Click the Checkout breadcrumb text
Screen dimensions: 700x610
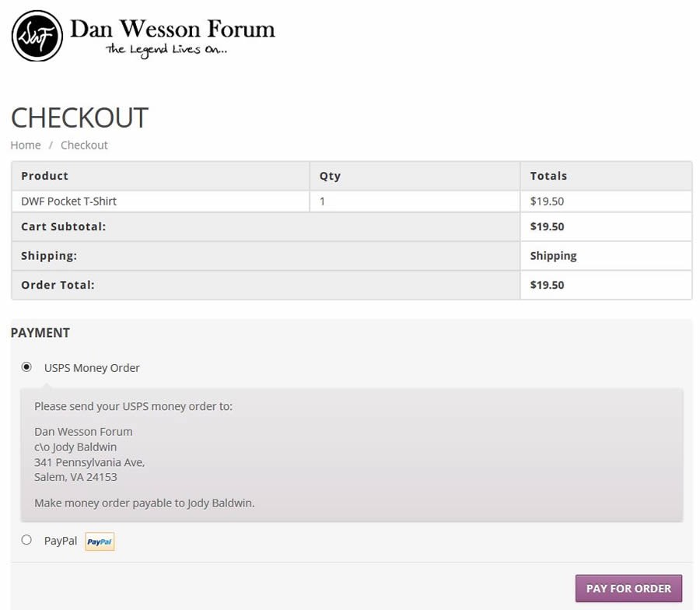[x=84, y=145]
